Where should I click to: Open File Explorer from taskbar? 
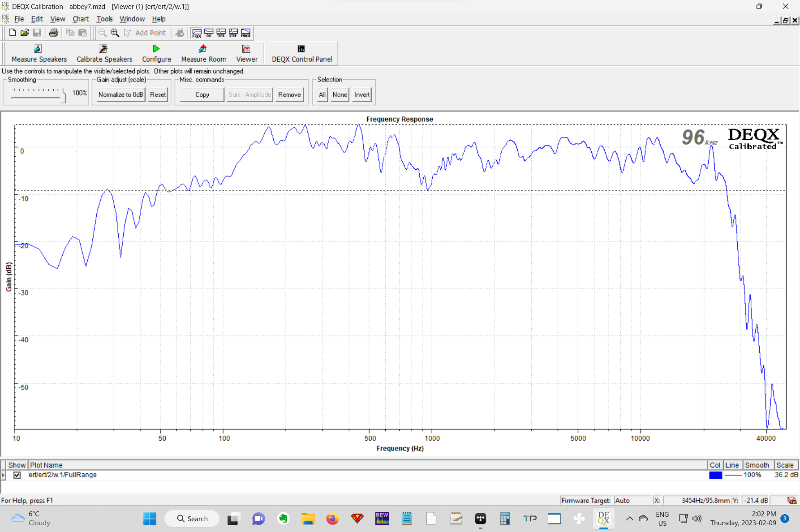click(x=308, y=519)
